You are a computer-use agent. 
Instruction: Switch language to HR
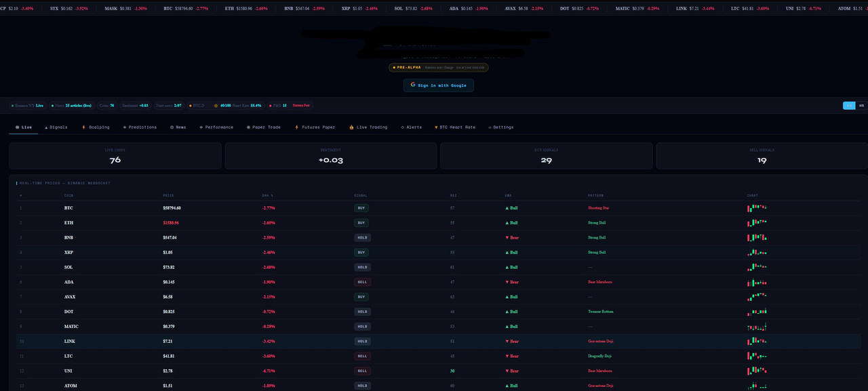coord(861,106)
